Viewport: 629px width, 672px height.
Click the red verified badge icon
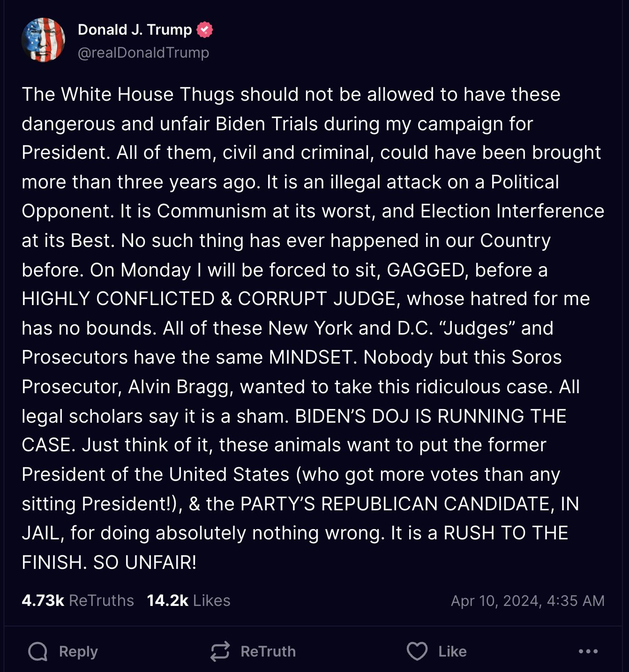tap(205, 30)
